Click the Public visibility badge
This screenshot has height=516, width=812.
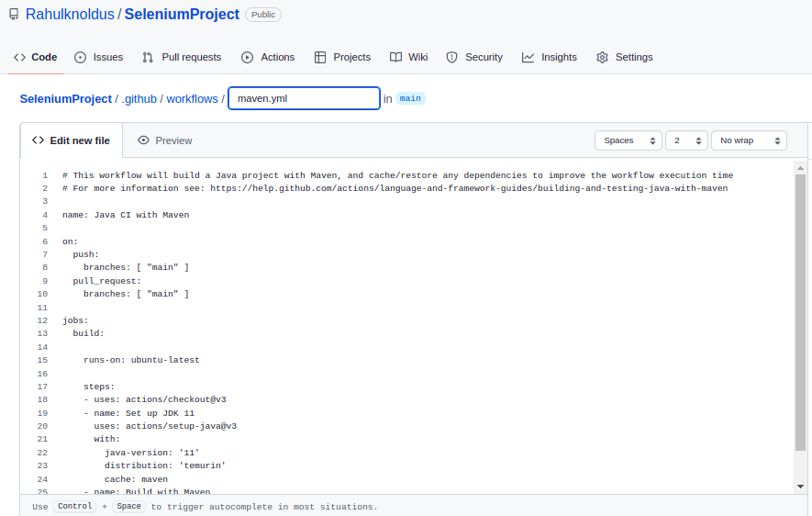[x=263, y=15]
